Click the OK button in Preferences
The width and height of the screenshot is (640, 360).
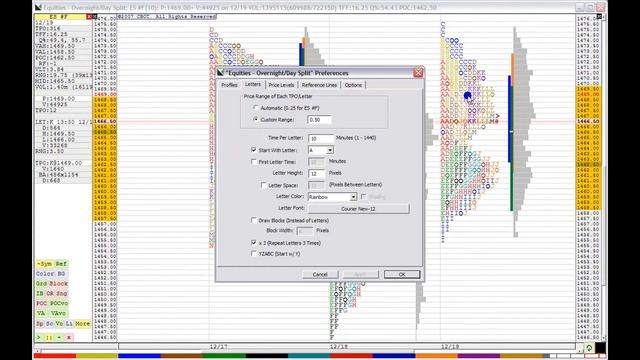[x=402, y=274]
